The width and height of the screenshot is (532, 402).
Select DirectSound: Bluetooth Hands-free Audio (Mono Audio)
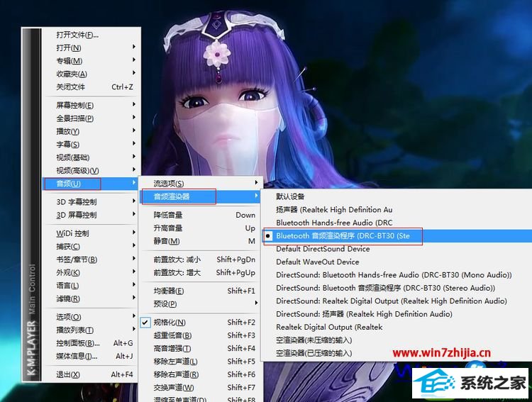(x=397, y=275)
